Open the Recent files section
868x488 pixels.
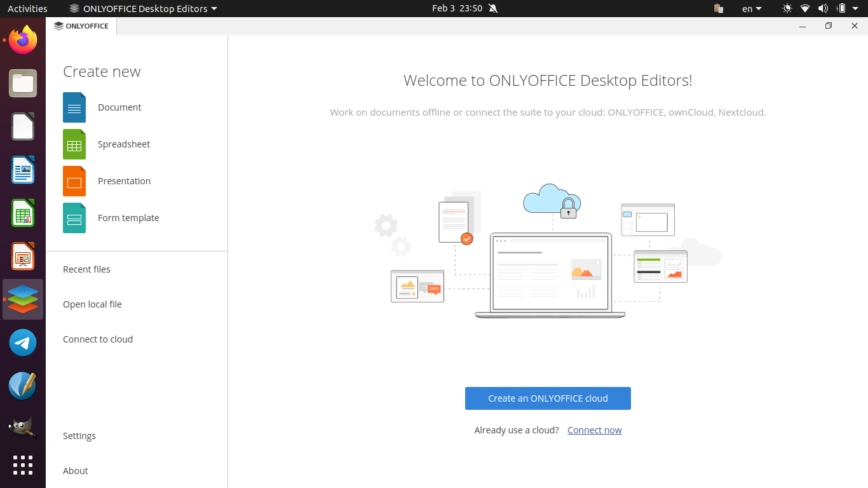tap(86, 269)
